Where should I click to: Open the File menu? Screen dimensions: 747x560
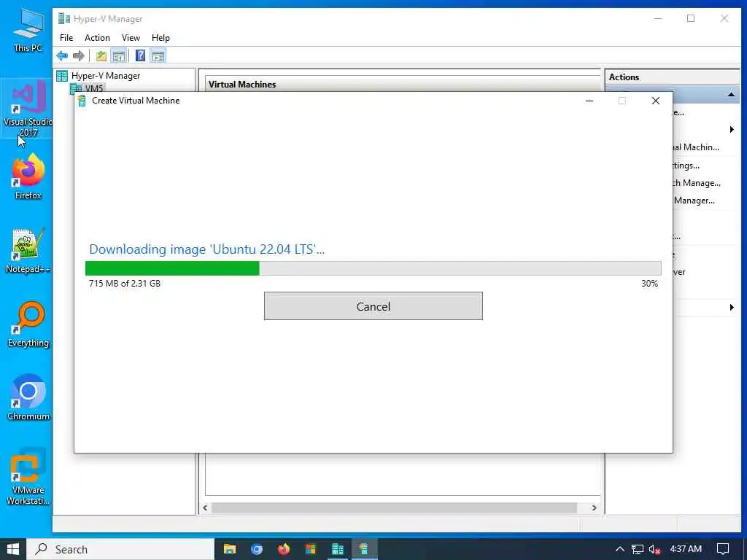(66, 38)
